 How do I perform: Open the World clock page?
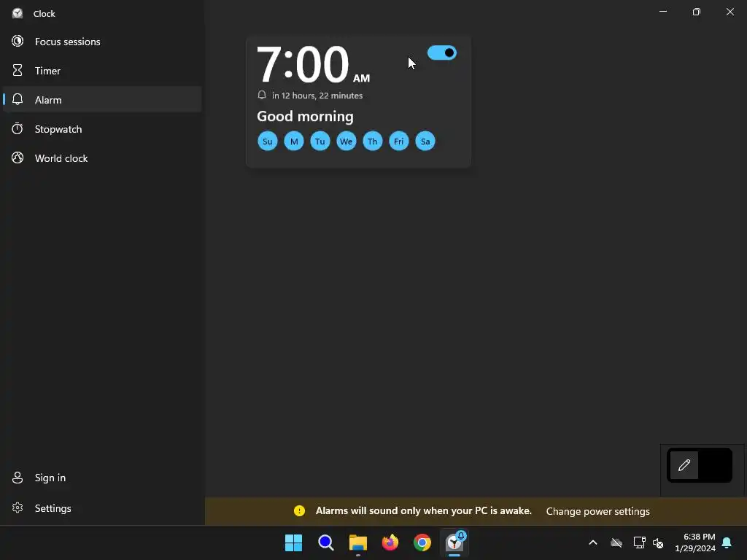102,158
